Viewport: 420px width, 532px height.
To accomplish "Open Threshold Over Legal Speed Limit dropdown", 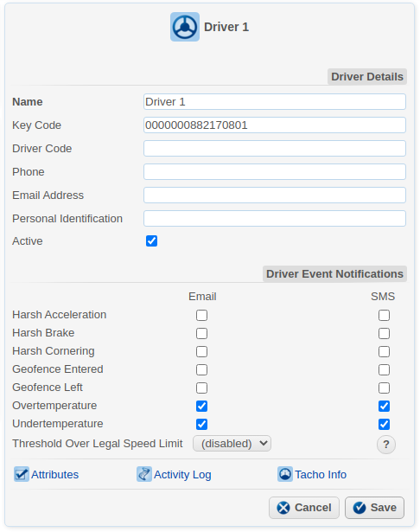I will tap(232, 444).
